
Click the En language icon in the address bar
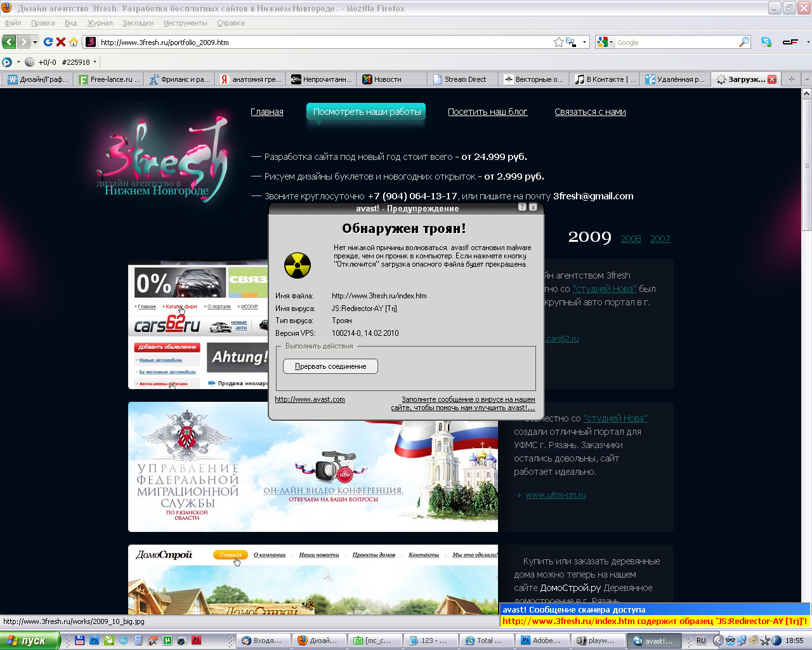570,42
